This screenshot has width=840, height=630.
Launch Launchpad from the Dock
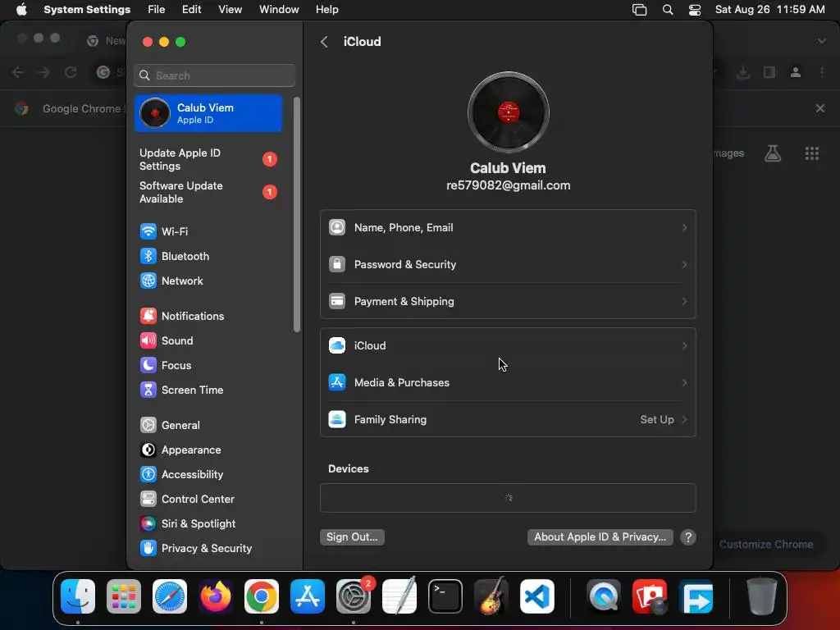[124, 596]
